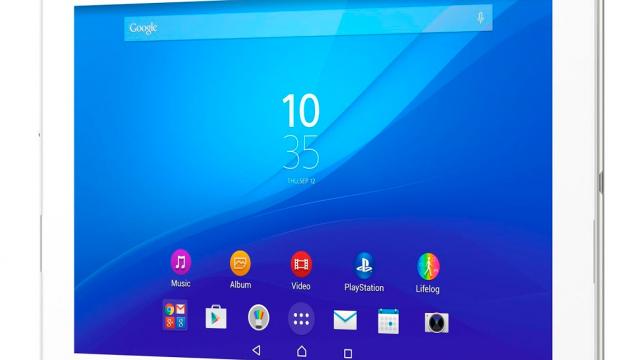The image size is (640, 360).
Task: Tap the date text THU, SEP 12
Action: (301, 181)
